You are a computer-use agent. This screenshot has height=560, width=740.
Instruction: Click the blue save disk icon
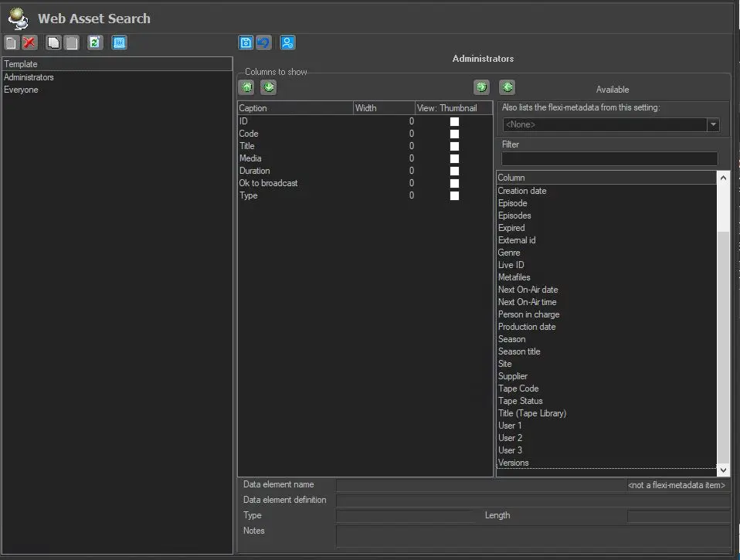(246, 42)
